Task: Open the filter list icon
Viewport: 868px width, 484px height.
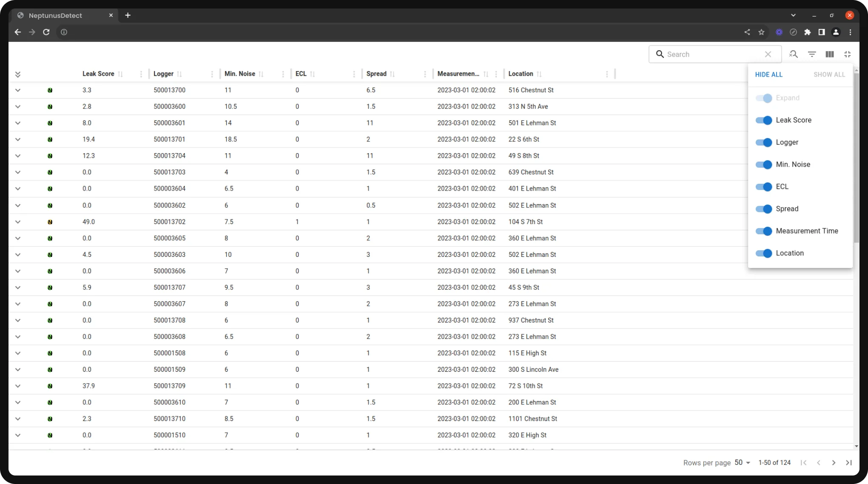Action: (812, 54)
